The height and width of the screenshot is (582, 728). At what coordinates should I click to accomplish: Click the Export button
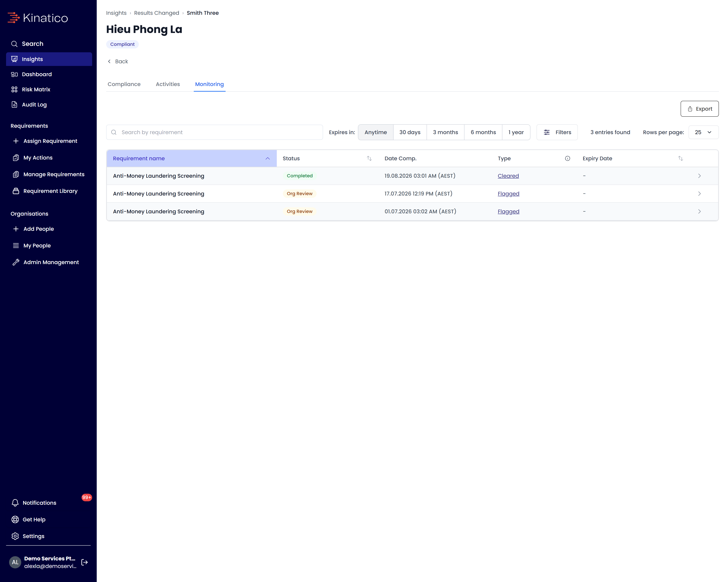click(699, 109)
